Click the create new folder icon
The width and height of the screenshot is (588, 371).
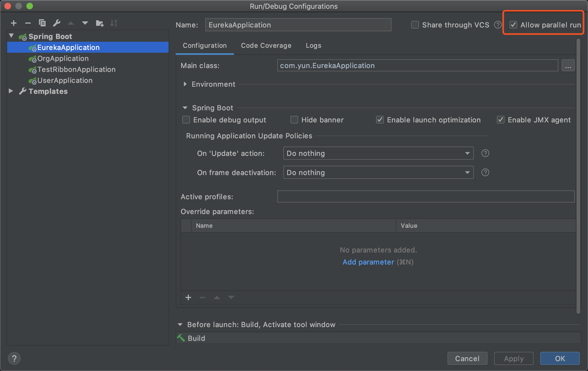(99, 23)
